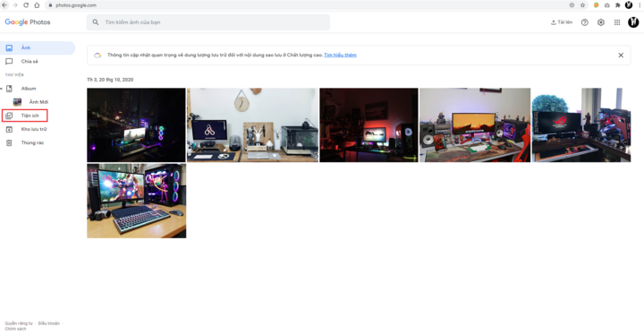
Task: Click the Kho lưu trữ archive icon
Action: [x=9, y=129]
